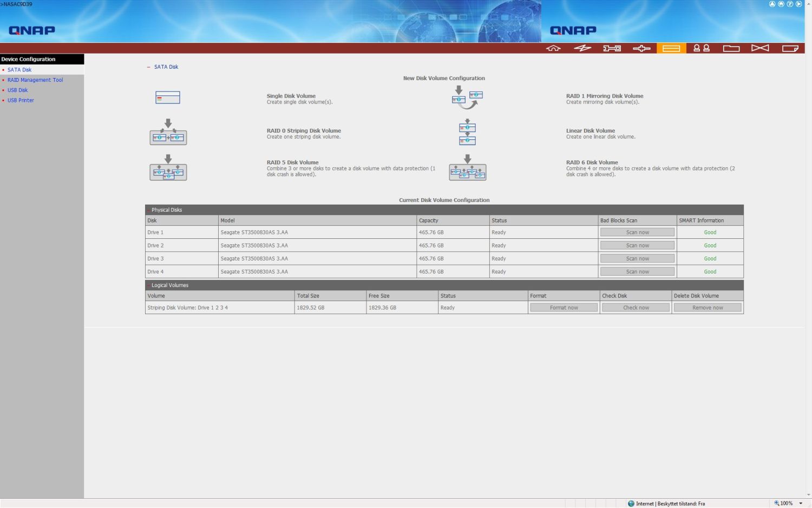Select the two-person user management icon
The image size is (812, 508).
[702, 48]
